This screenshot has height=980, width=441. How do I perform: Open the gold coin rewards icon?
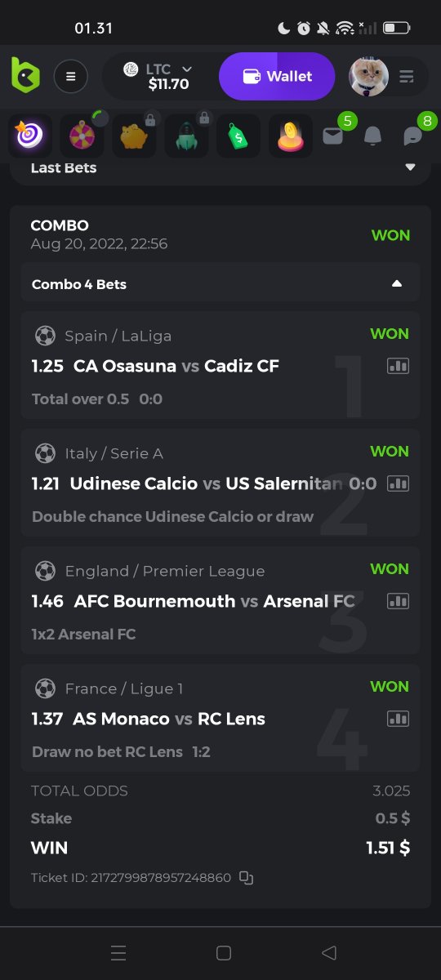click(291, 136)
